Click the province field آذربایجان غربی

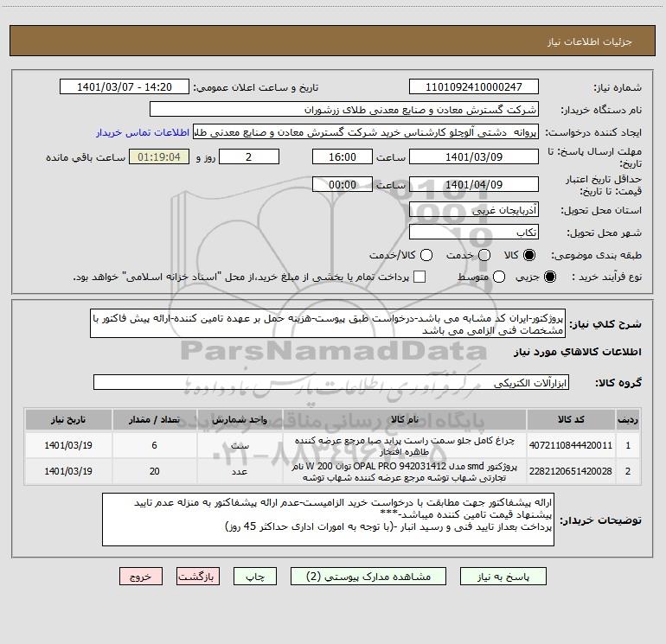tap(474, 210)
